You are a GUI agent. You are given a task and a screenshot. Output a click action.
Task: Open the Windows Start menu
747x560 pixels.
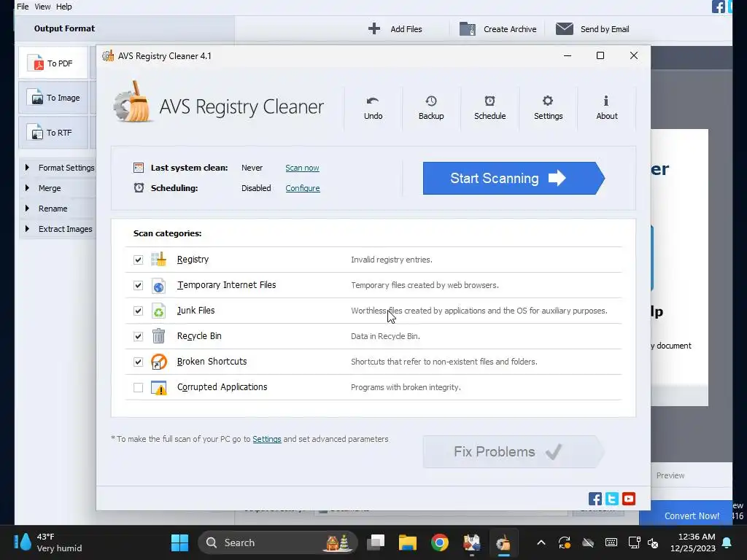(x=179, y=542)
